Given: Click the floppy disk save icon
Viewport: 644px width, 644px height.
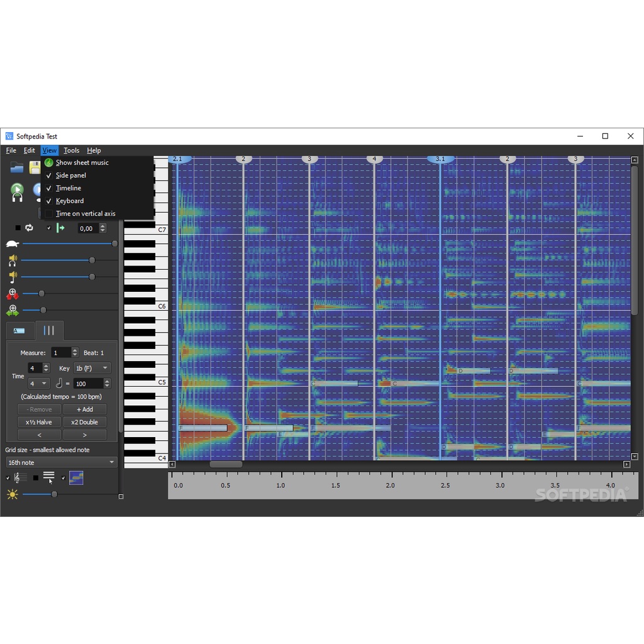Looking at the screenshot, I should (x=35, y=167).
